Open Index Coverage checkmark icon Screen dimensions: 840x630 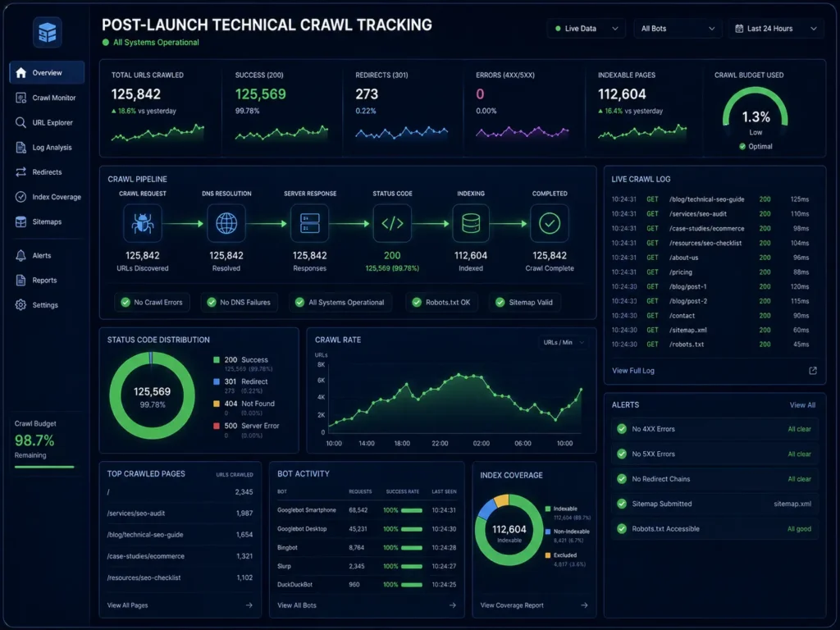pyautogui.click(x=21, y=197)
